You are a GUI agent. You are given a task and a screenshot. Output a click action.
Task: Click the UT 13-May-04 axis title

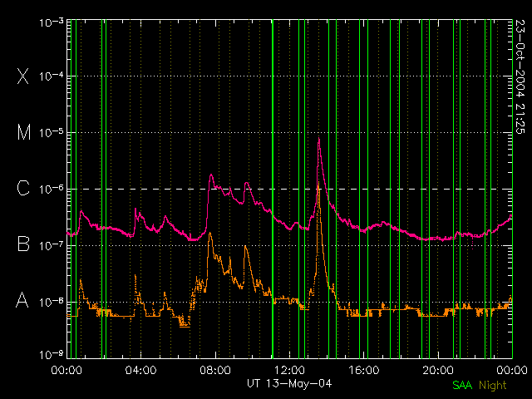pos(289,383)
